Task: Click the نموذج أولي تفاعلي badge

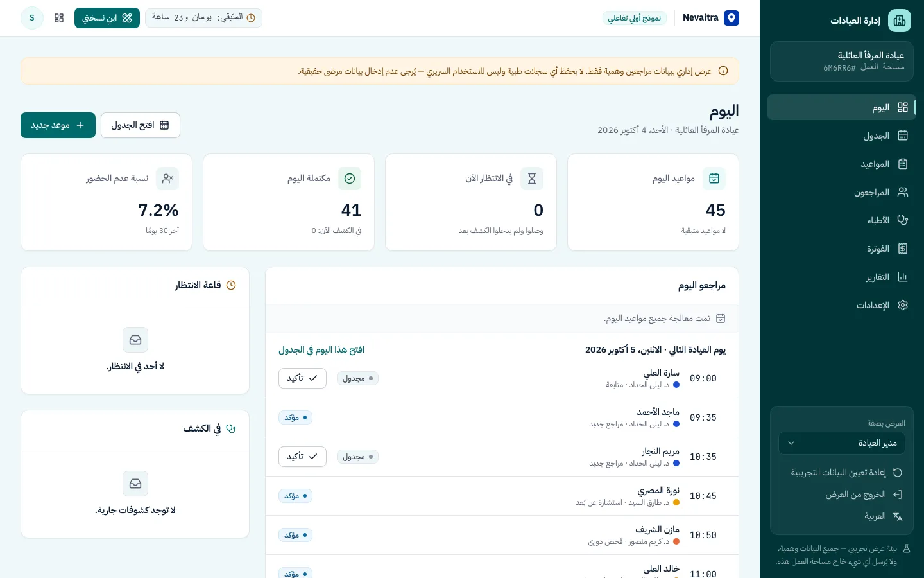Action: pos(635,18)
